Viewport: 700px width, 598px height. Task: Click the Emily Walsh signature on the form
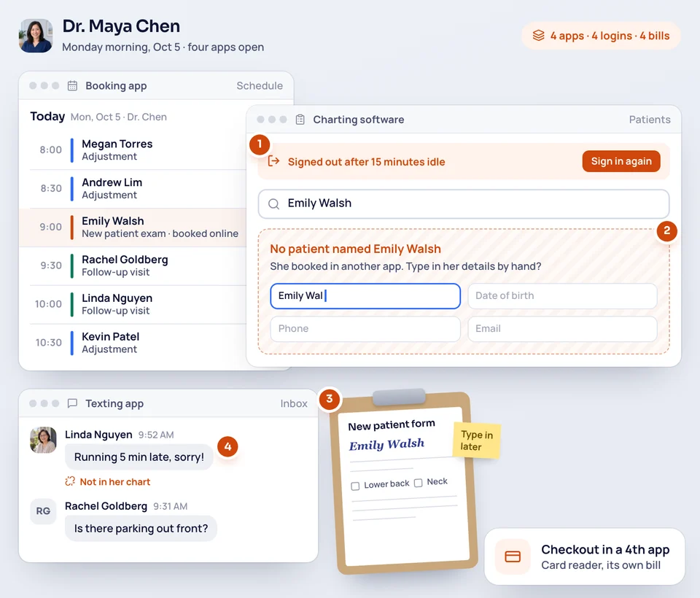[x=386, y=444]
